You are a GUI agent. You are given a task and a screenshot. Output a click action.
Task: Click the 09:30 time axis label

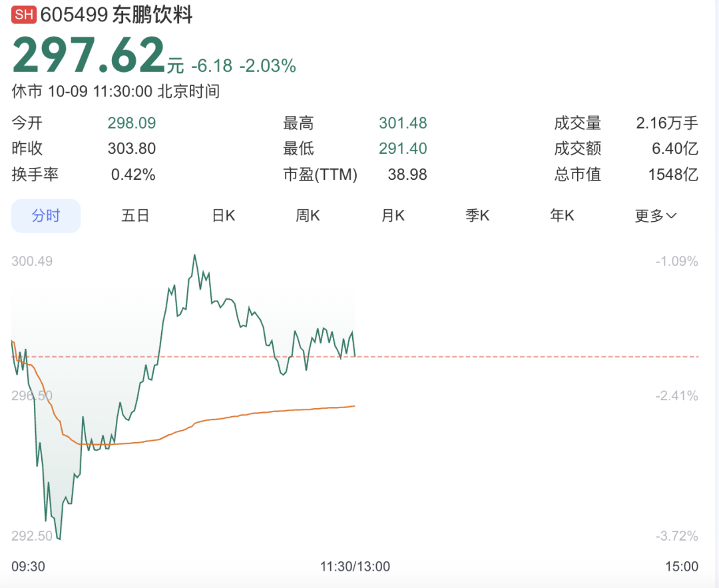pos(28,567)
